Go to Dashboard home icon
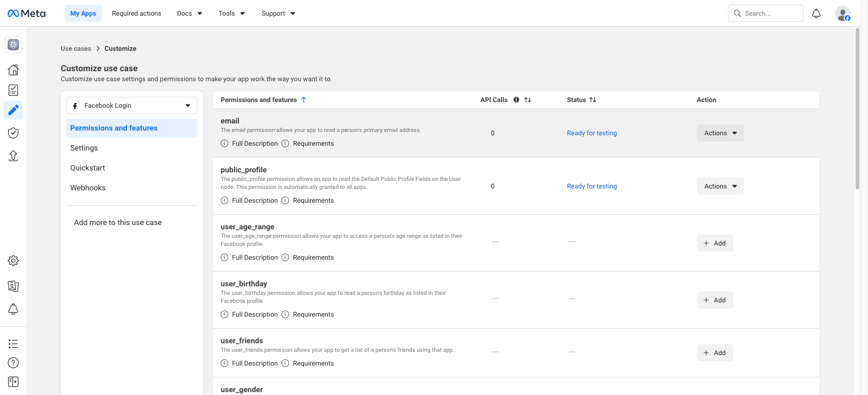Screen dimensions: 868x395 [13, 70]
